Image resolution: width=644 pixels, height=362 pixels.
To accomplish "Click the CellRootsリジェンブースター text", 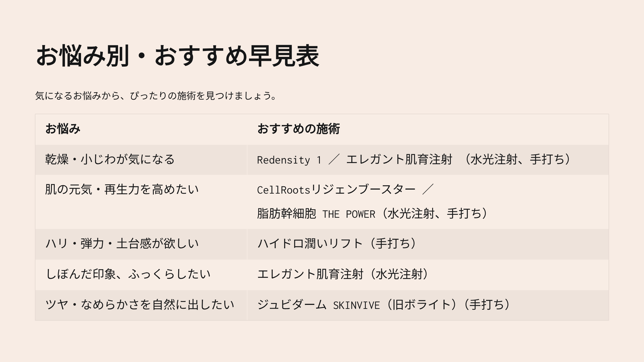I will click(x=336, y=190).
